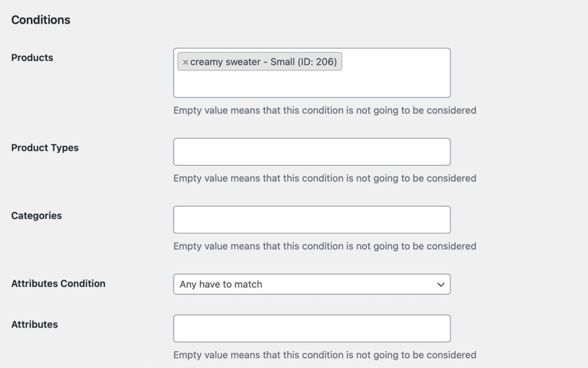Click the hint text below Product Types

click(324, 179)
